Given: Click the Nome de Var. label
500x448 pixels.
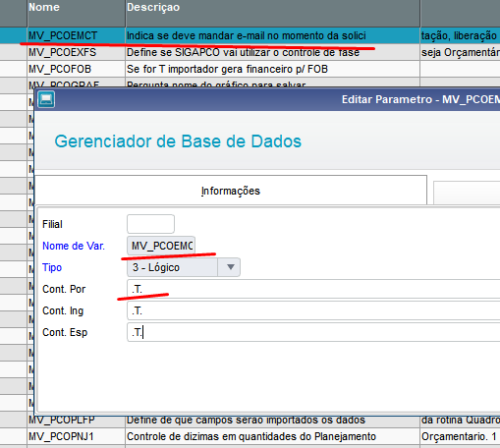Looking at the screenshot, I should point(74,246).
